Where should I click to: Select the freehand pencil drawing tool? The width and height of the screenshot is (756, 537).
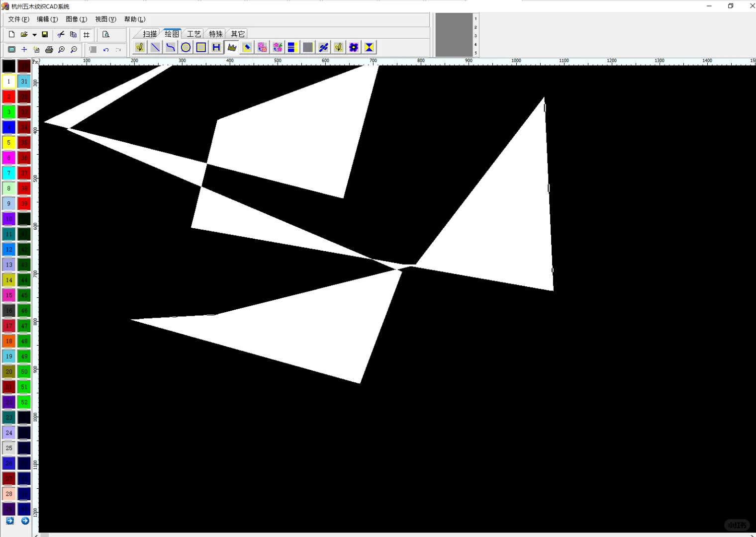click(x=140, y=47)
